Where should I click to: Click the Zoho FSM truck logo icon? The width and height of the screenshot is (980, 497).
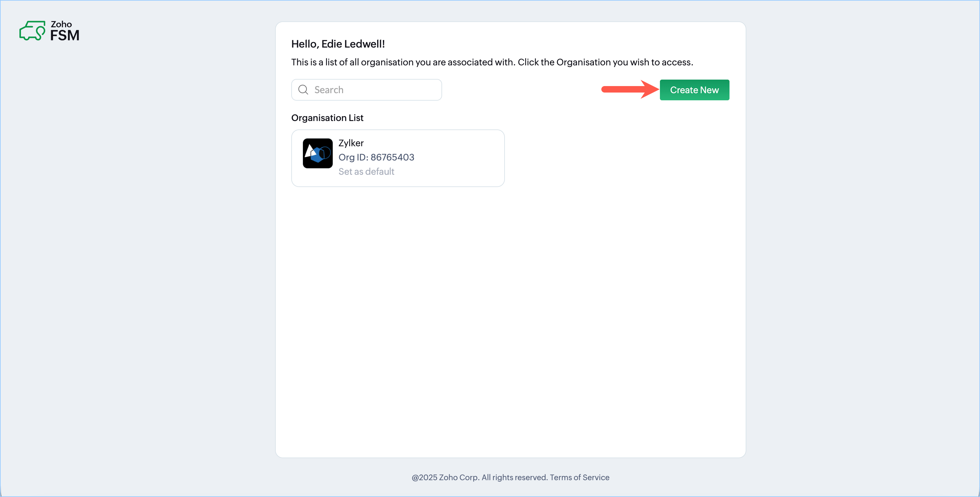coord(32,31)
